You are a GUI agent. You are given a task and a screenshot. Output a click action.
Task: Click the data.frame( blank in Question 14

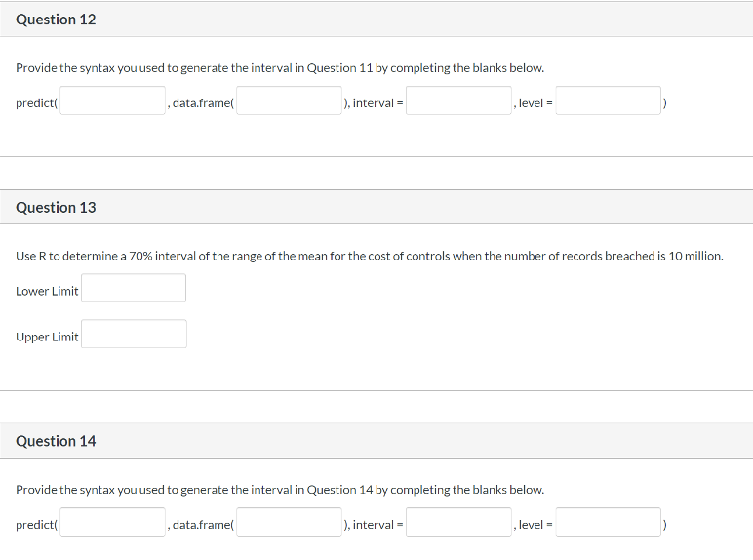(x=289, y=523)
